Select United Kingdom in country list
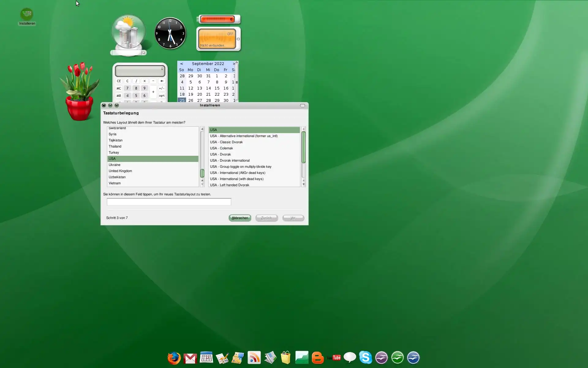588x368 pixels. (120, 171)
